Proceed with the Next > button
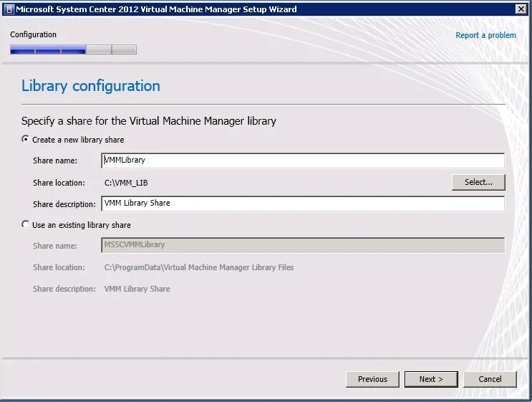The width and height of the screenshot is (532, 402). (431, 379)
